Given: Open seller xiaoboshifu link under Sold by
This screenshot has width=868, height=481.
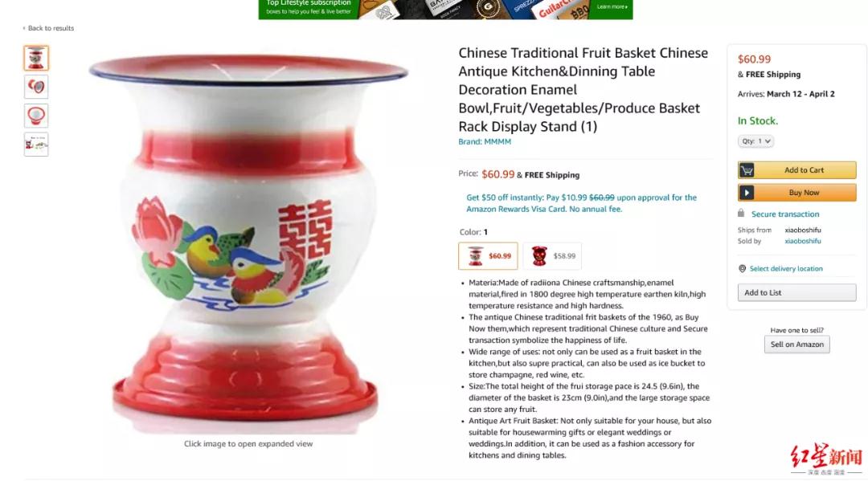Looking at the screenshot, I should tap(803, 241).
